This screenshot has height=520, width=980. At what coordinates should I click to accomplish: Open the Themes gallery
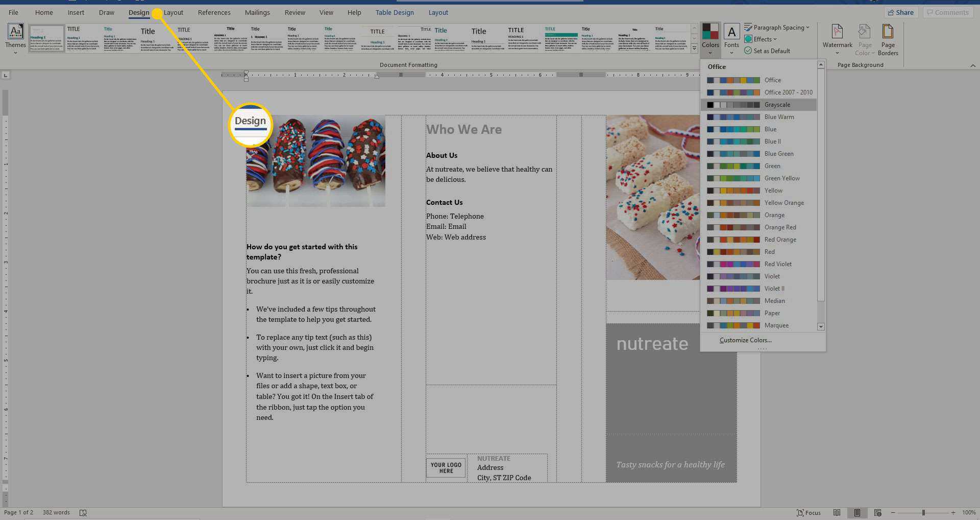click(x=15, y=39)
